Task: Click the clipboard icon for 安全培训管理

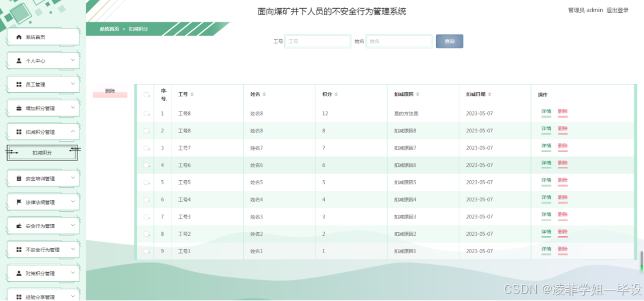Action: [19, 179]
